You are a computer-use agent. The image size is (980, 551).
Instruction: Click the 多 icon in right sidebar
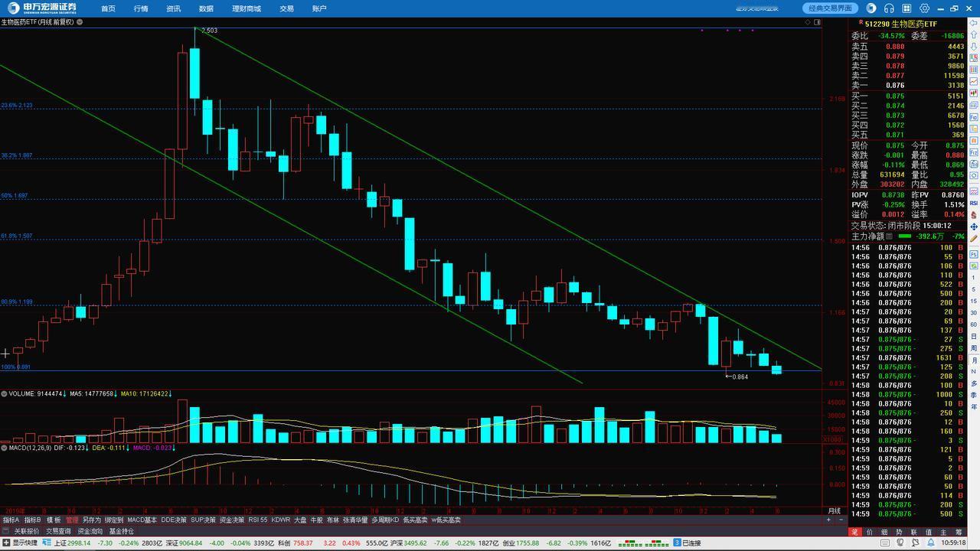click(974, 384)
